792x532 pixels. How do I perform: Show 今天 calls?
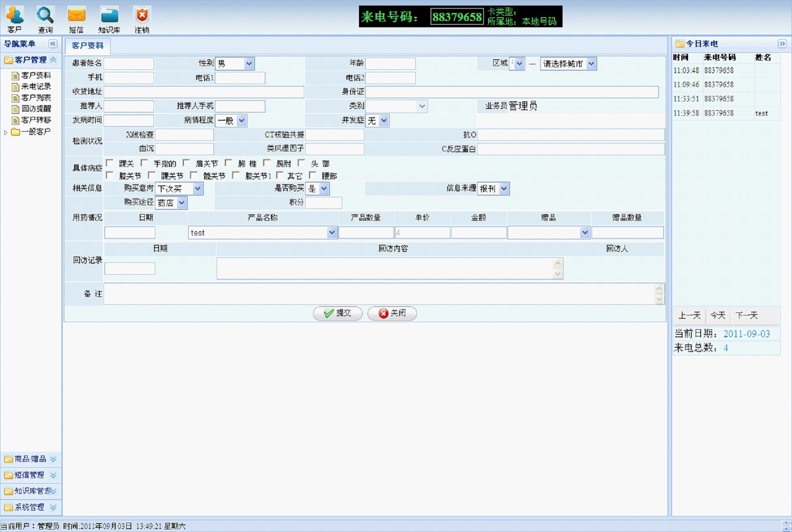pos(718,315)
